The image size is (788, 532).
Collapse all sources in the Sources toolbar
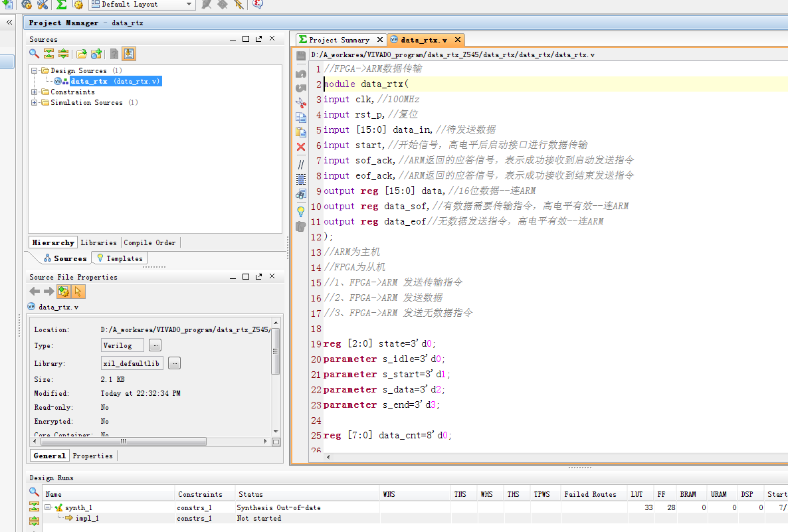point(49,54)
